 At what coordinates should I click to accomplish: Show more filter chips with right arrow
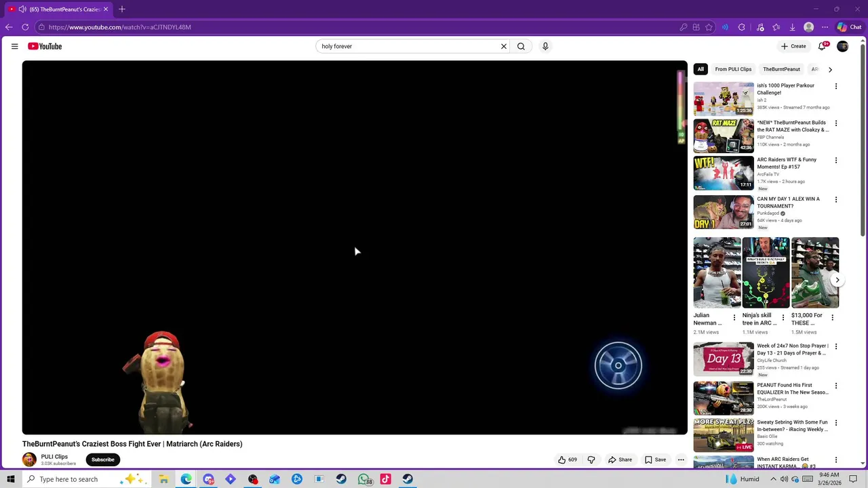[x=830, y=69]
